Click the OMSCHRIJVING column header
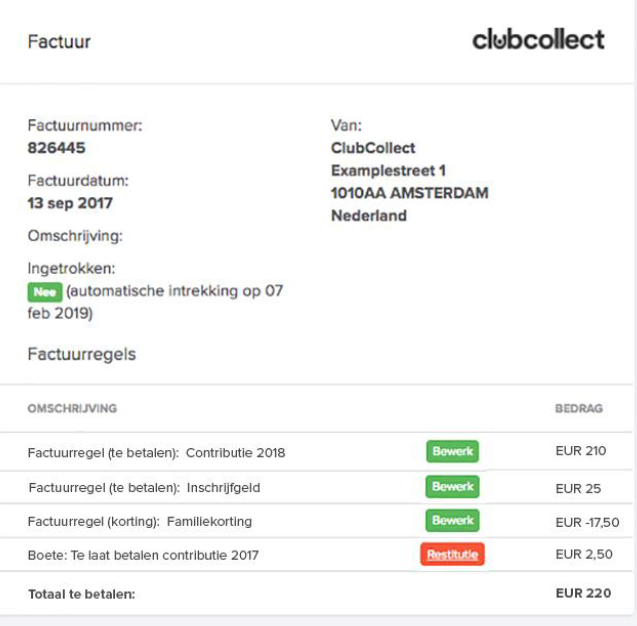This screenshot has height=626, width=637. pos(72,408)
